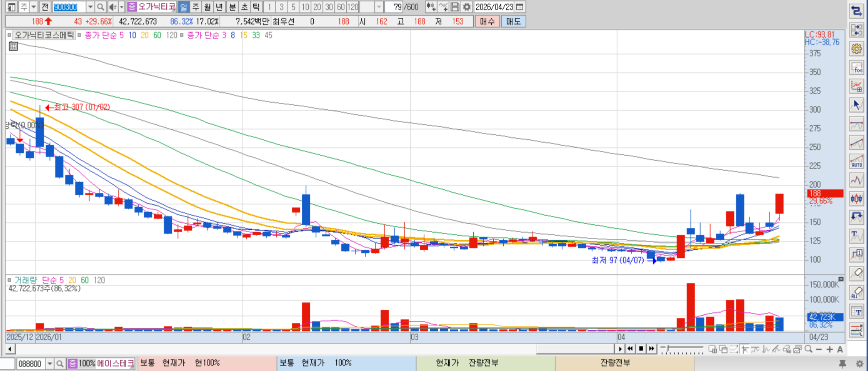Viewport: 868px width, 371px height.
Task: Select the 년 (yearly) period toggle
Action: tap(219, 7)
